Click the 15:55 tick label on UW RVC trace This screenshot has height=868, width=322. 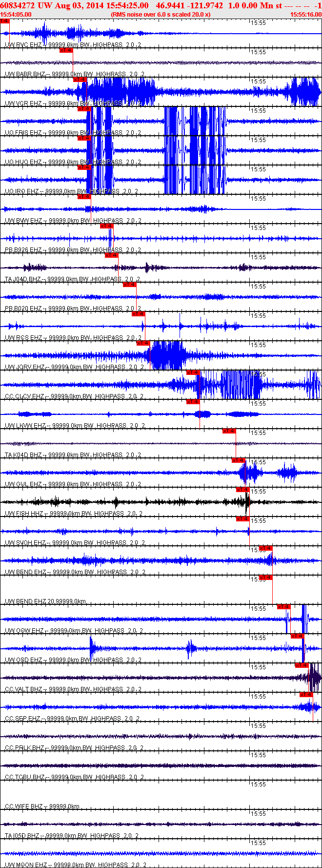click(258, 23)
